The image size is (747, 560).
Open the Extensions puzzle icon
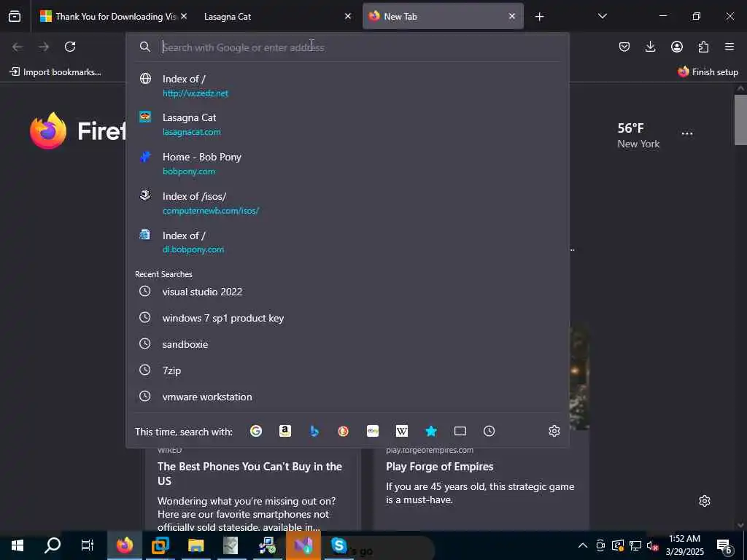(x=703, y=47)
